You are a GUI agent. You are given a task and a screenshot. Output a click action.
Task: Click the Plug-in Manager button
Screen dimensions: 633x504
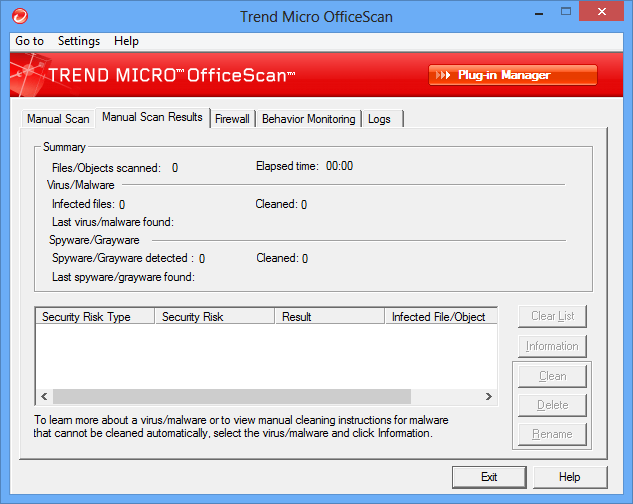(x=512, y=75)
